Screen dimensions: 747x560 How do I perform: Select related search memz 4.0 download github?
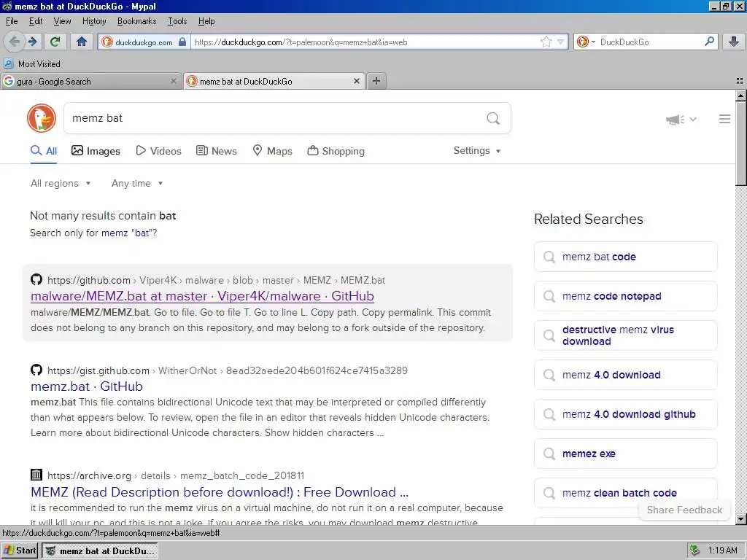pos(625,414)
